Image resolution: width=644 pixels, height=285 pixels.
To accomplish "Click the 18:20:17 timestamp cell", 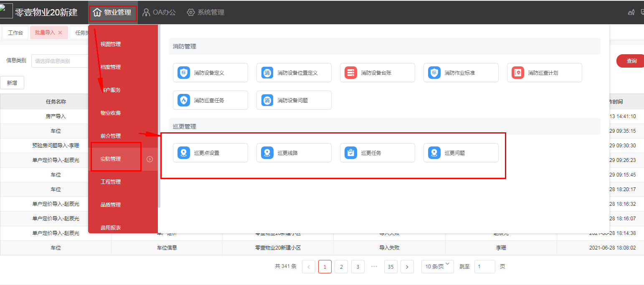I will (x=622, y=189).
